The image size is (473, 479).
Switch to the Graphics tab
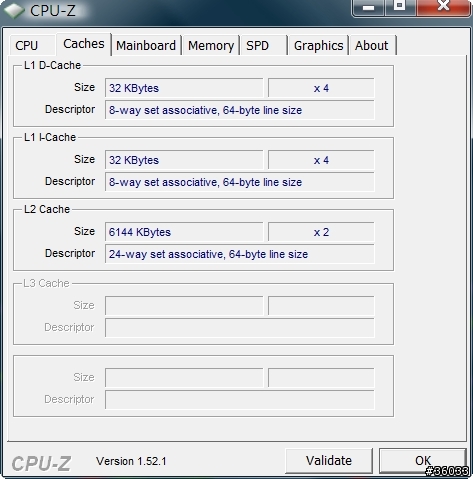tap(318, 45)
